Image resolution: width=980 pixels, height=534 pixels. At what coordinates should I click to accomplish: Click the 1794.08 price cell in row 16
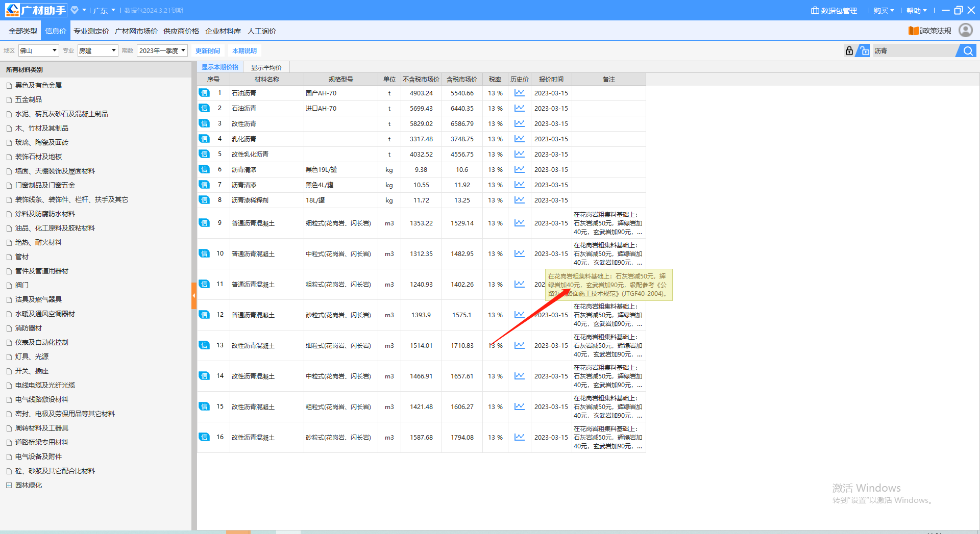[x=462, y=437]
